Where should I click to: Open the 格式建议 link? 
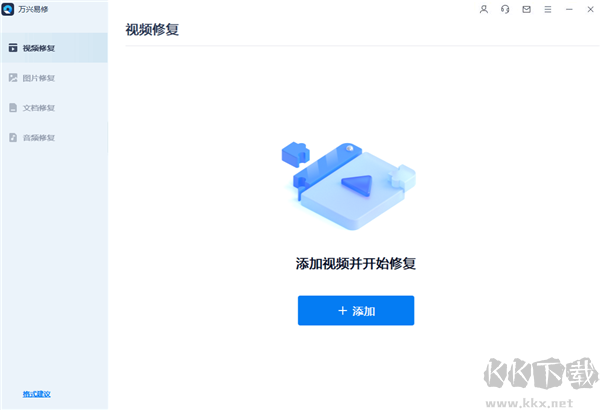pos(36,394)
